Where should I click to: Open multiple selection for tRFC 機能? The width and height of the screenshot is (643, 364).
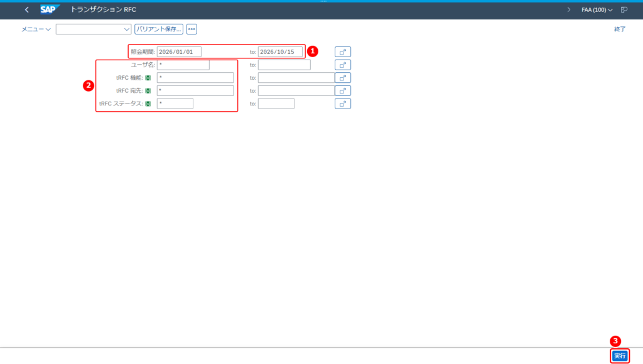[342, 77]
